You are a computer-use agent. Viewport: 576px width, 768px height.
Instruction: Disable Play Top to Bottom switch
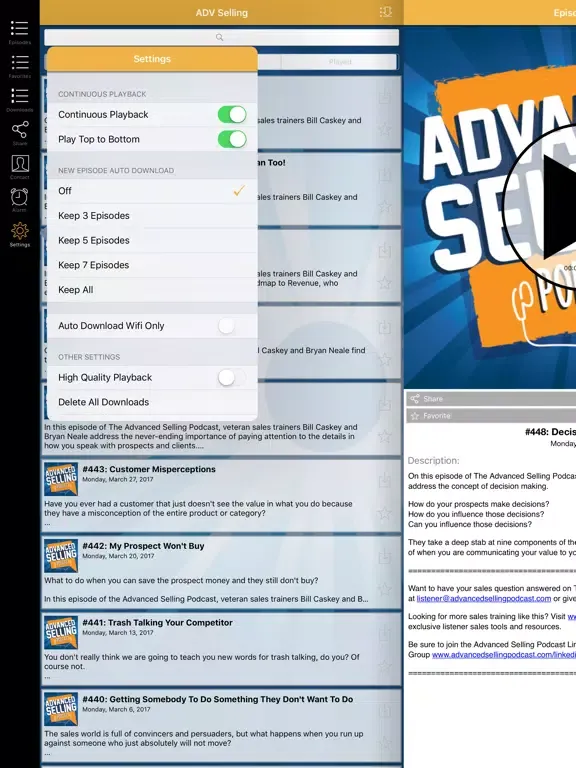pos(232,139)
